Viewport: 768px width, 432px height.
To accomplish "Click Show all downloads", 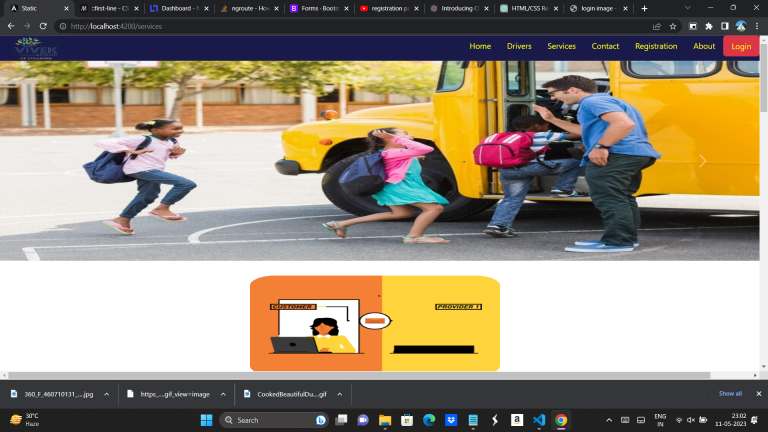I will pyautogui.click(x=730, y=394).
